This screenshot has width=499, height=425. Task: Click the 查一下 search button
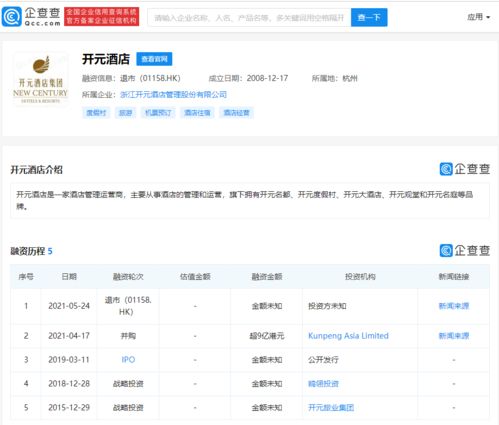369,17
